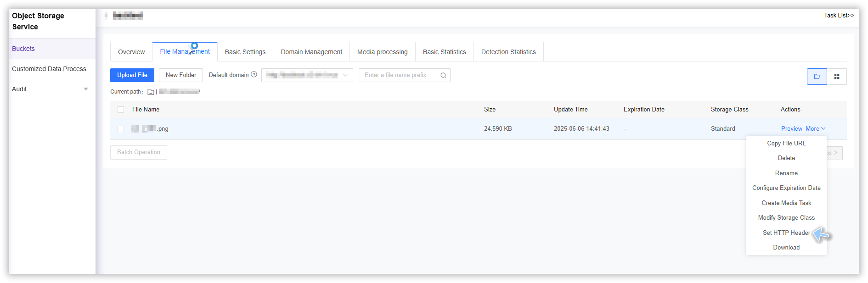Open the Default domain dropdown
This screenshot has width=868, height=283.
(307, 75)
